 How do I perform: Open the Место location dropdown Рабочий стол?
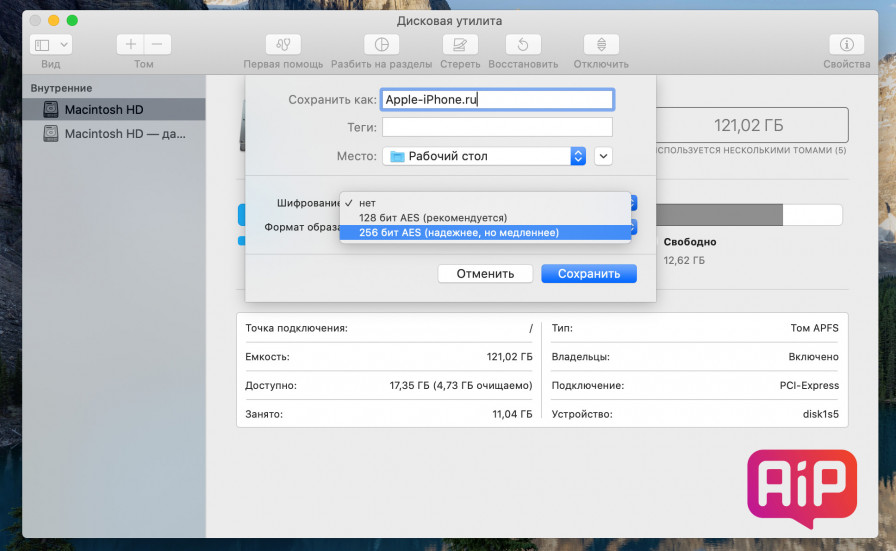tap(484, 156)
